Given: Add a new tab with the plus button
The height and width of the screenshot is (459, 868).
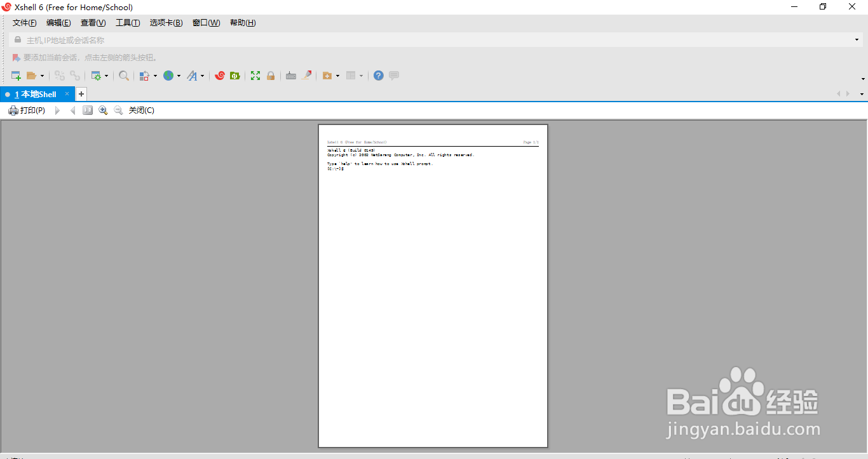Looking at the screenshot, I should 81,94.
